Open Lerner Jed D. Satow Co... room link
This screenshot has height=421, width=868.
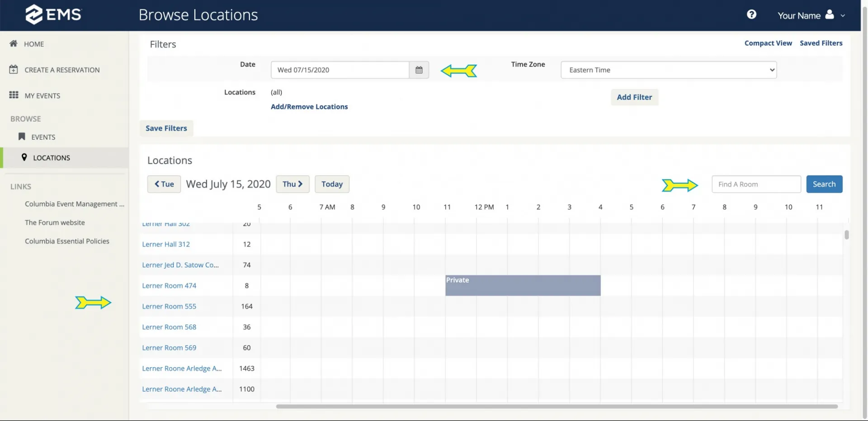[x=180, y=265]
